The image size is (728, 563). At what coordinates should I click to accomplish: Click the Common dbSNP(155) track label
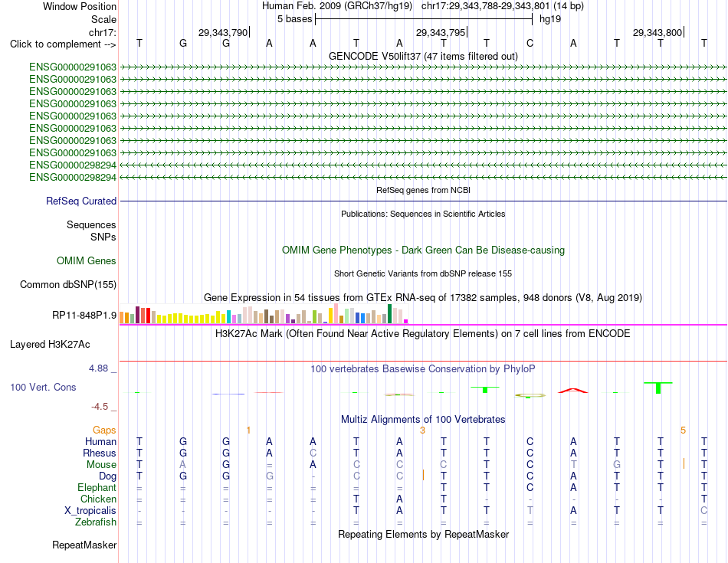click(x=68, y=284)
